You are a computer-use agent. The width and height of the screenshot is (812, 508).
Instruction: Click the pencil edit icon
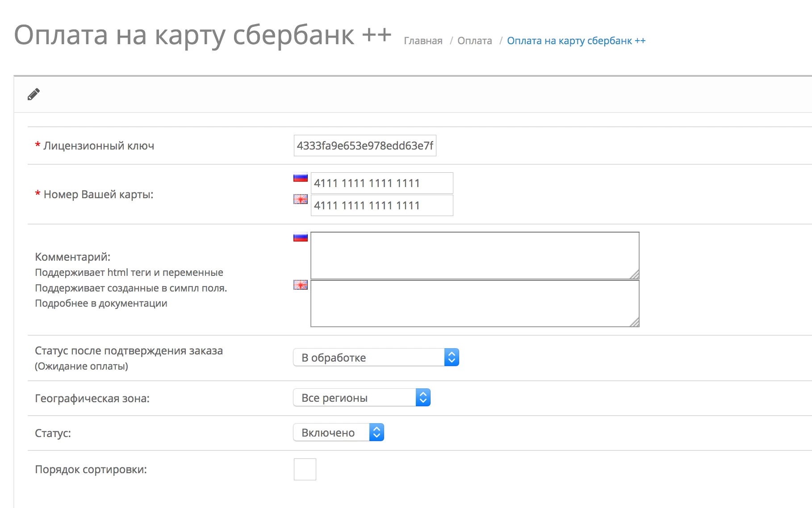[33, 94]
